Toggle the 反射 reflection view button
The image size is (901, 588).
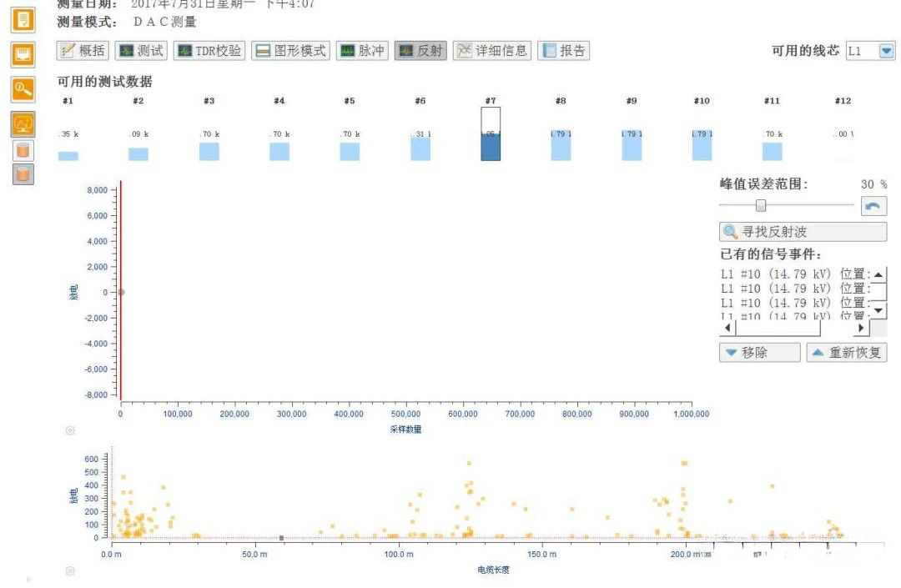(x=420, y=51)
